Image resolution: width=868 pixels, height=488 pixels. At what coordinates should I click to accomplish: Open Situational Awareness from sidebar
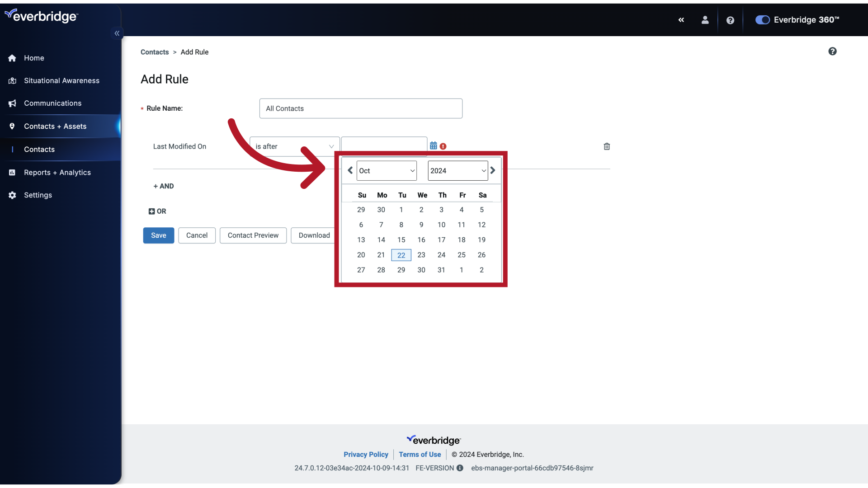61,80
